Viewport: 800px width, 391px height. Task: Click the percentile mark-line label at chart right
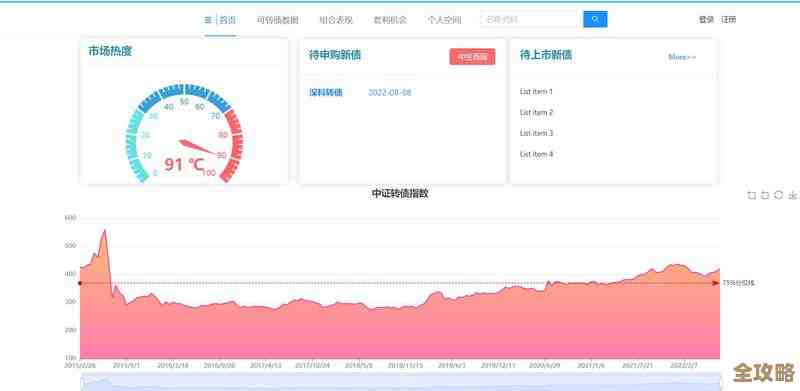(738, 283)
